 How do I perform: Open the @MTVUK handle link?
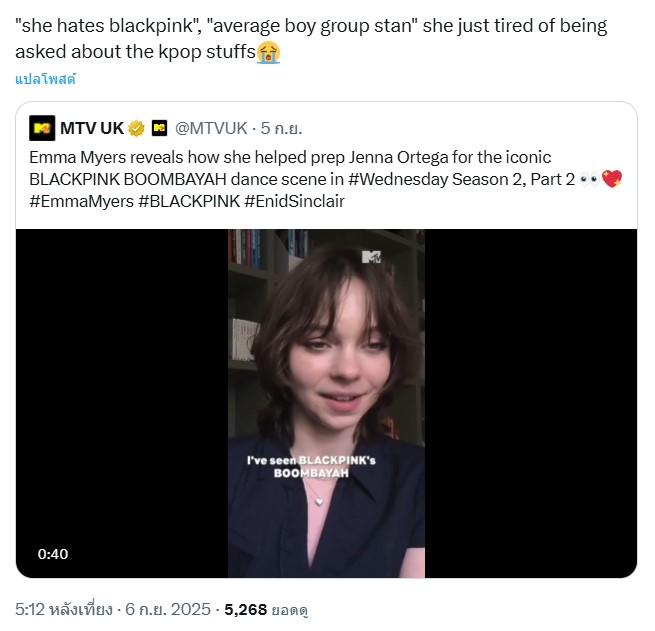click(211, 128)
